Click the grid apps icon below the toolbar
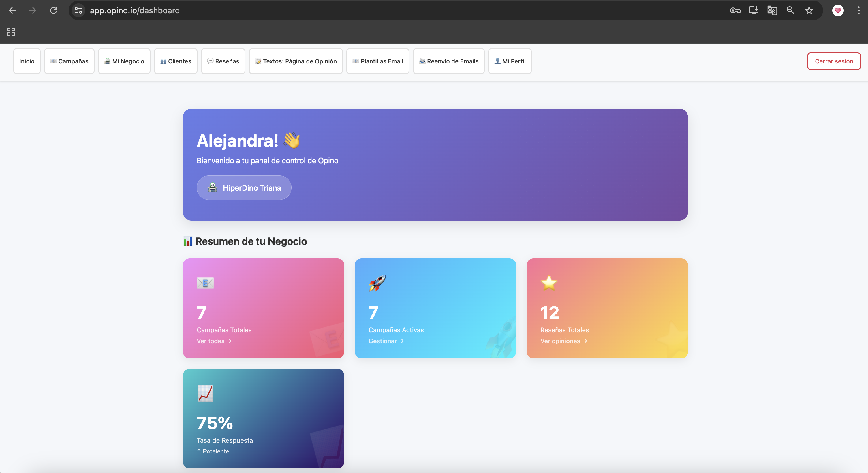 click(x=11, y=32)
